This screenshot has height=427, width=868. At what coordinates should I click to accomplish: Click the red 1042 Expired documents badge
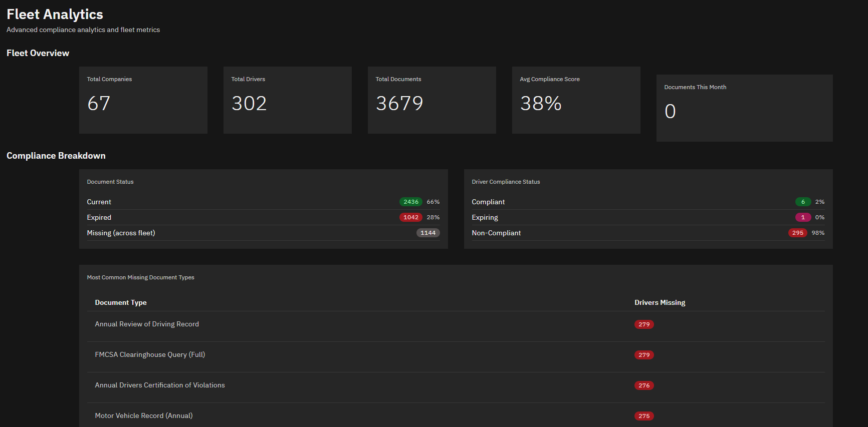pyautogui.click(x=411, y=217)
